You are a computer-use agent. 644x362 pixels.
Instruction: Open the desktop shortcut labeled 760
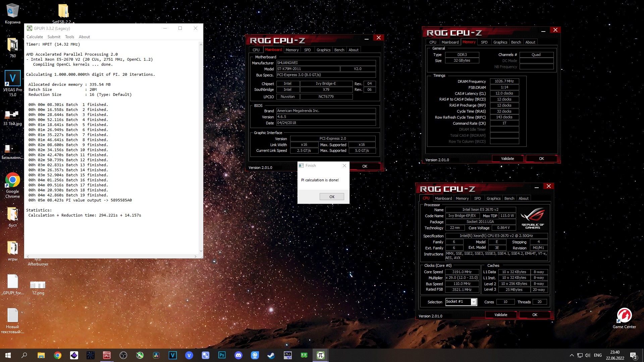[x=12, y=48]
